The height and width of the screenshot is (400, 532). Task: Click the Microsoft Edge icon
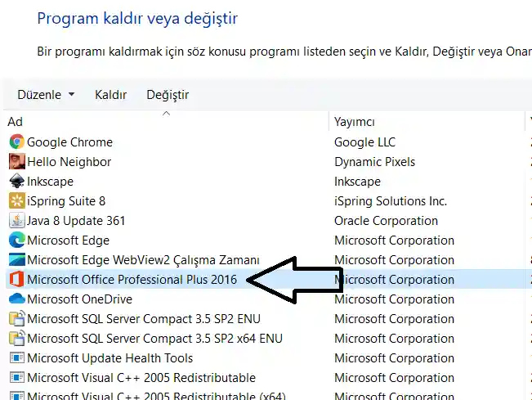tap(16, 240)
